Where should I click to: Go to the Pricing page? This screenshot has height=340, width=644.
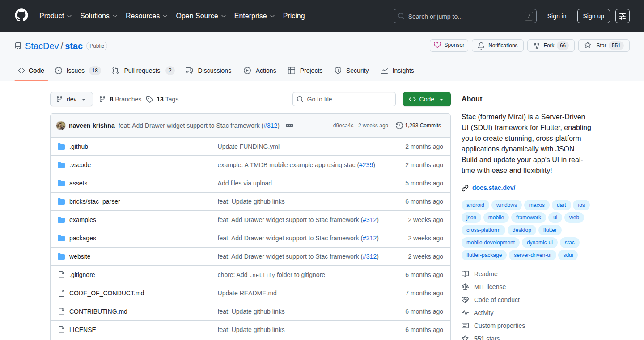[294, 16]
